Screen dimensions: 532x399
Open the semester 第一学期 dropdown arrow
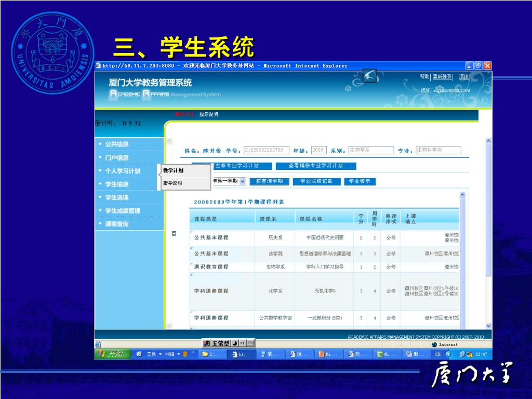click(x=243, y=181)
